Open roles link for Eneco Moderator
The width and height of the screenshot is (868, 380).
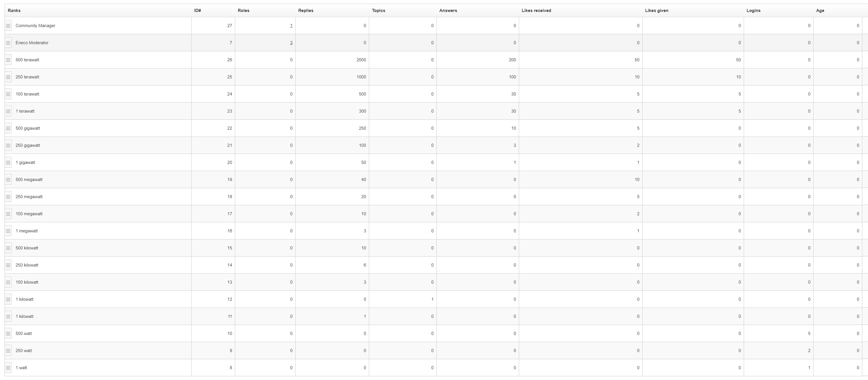click(291, 43)
